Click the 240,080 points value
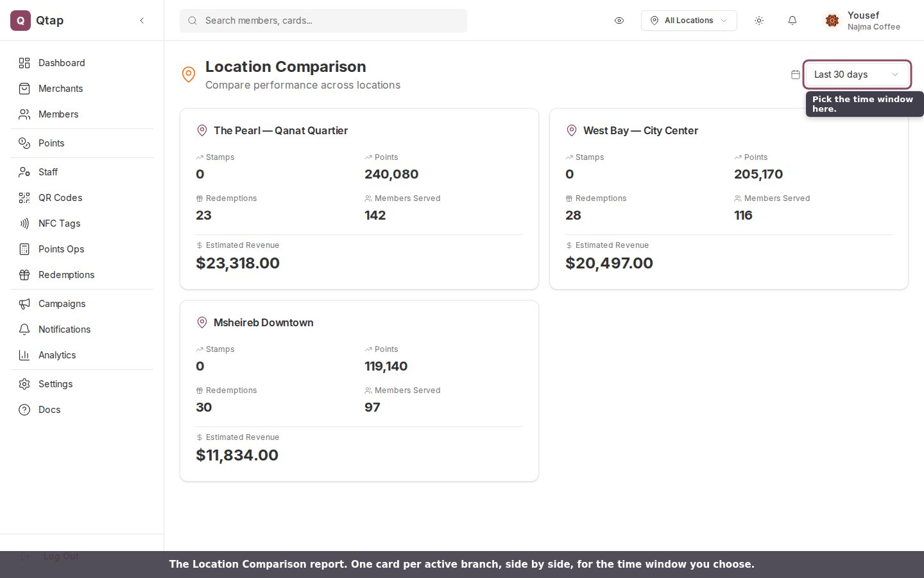 point(391,174)
